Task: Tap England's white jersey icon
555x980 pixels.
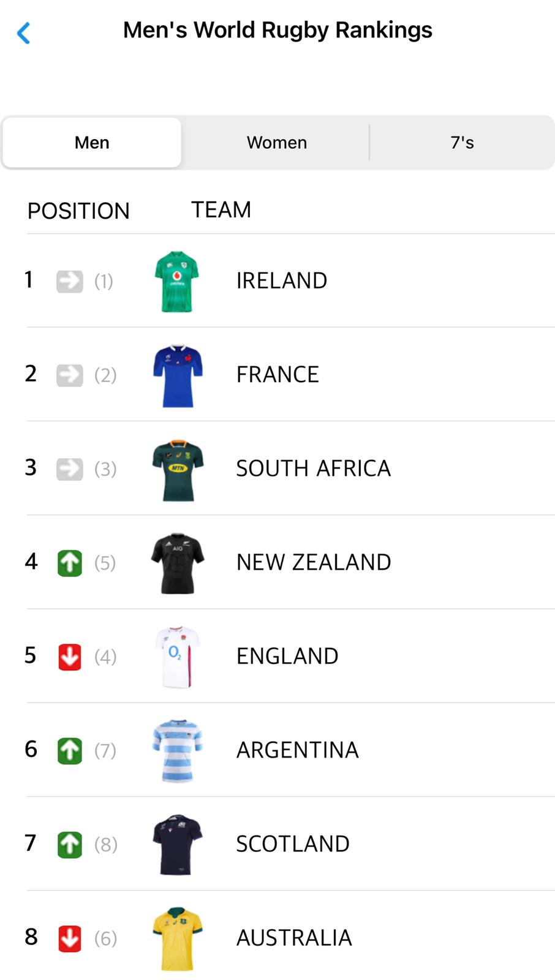Action: click(178, 657)
